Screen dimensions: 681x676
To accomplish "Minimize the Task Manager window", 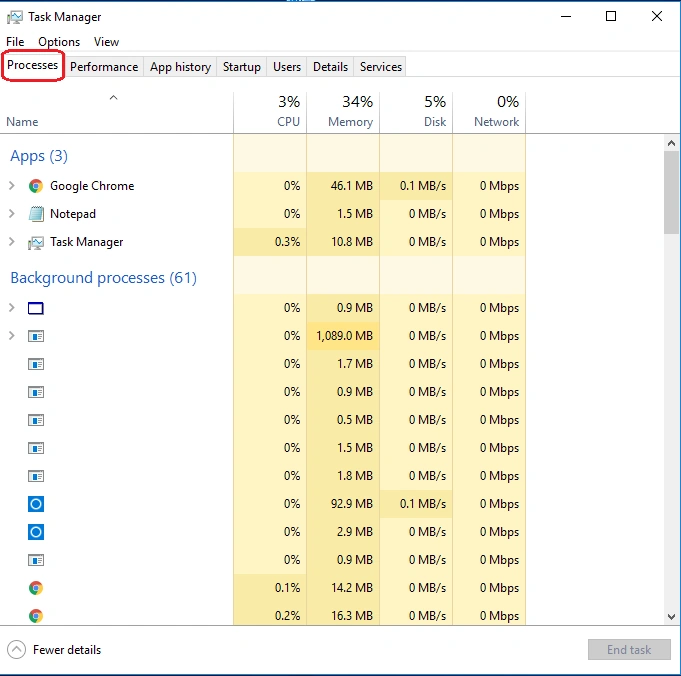I will tap(566, 17).
